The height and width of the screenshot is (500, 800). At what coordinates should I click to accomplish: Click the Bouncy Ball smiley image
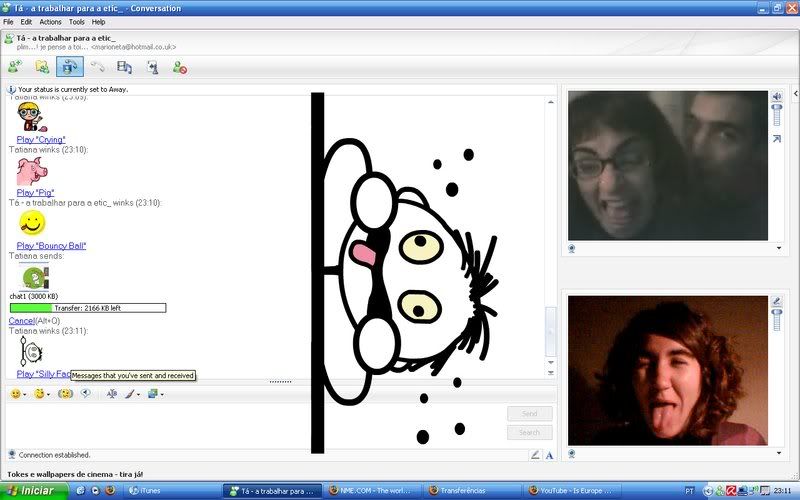[32, 223]
